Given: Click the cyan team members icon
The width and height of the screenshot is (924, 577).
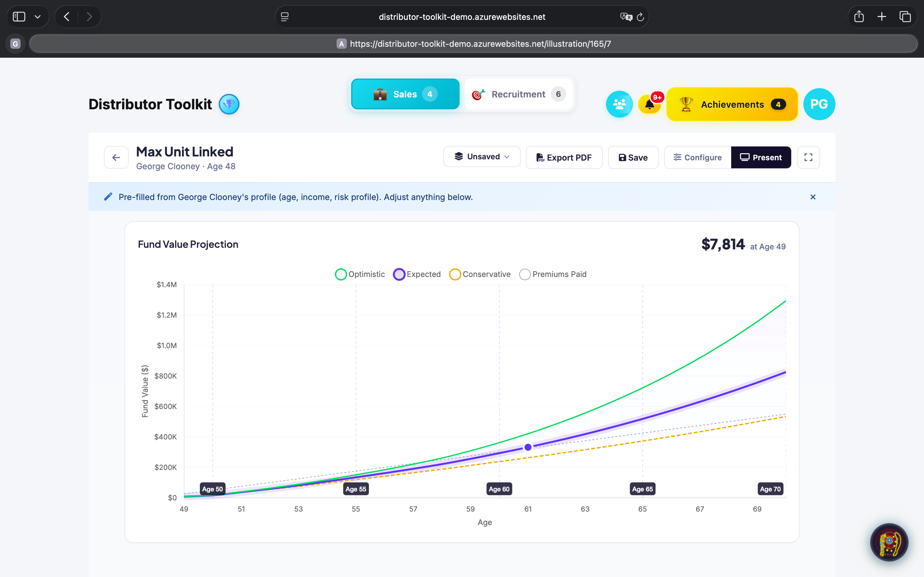Looking at the screenshot, I should 619,104.
